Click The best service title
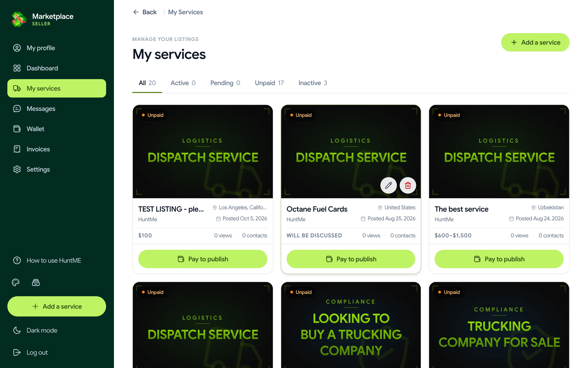The width and height of the screenshot is (588, 368). (x=461, y=209)
